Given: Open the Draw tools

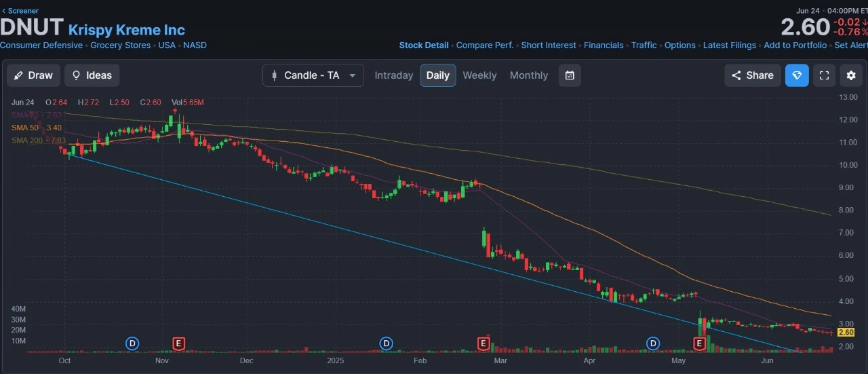Looking at the screenshot, I should [x=33, y=75].
